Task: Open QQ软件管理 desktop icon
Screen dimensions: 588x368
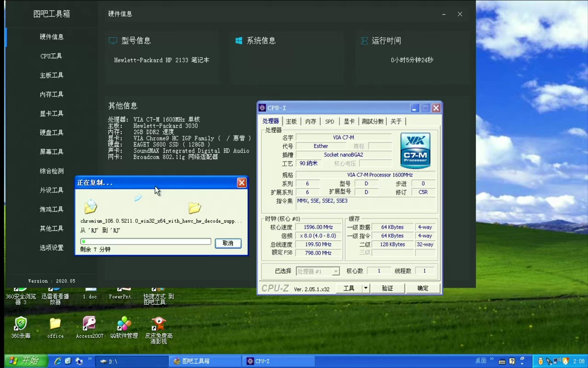Action: [x=124, y=327]
